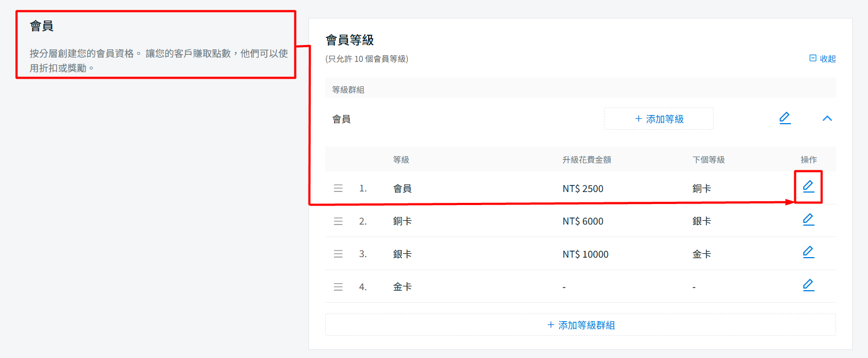Edit the 金卡 level in row 4
The image size is (868, 358).
click(808, 285)
